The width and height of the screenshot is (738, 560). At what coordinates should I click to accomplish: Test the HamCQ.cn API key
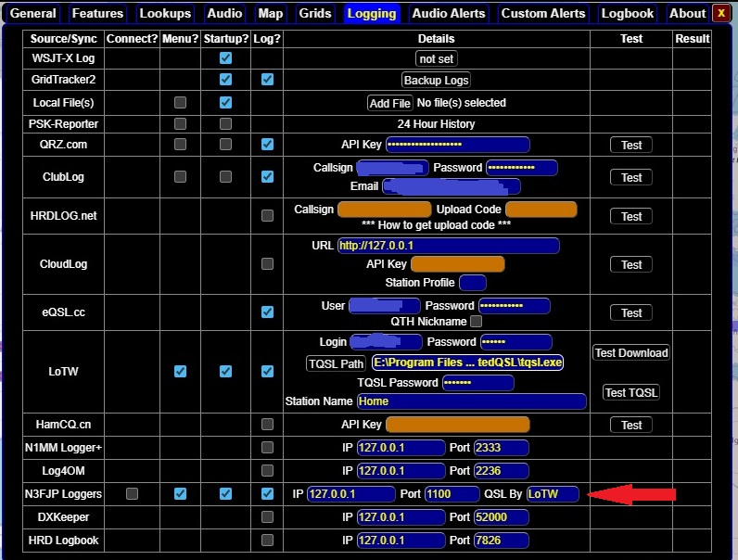631,425
